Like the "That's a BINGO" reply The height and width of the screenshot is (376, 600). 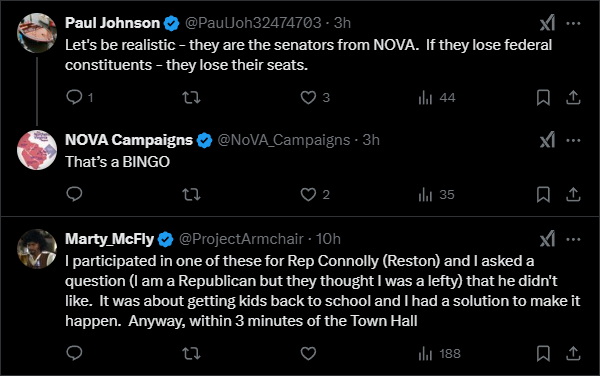coord(308,194)
